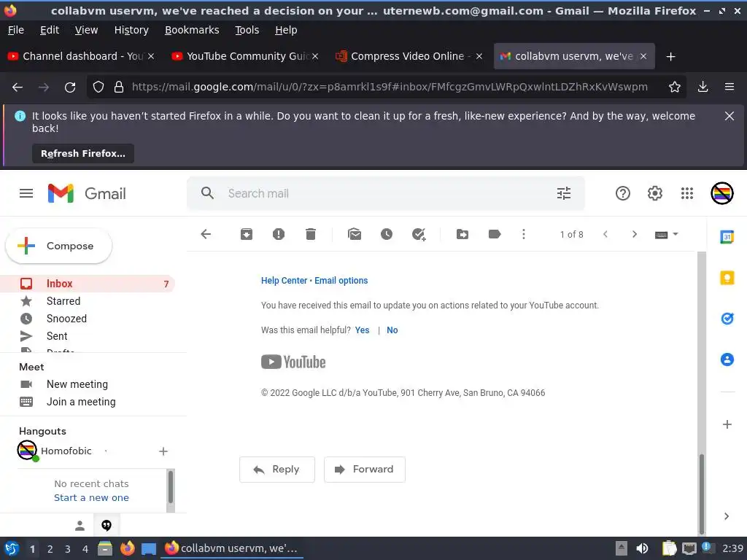Go to older email arrow
The width and height of the screenshot is (747, 560).
634,234
